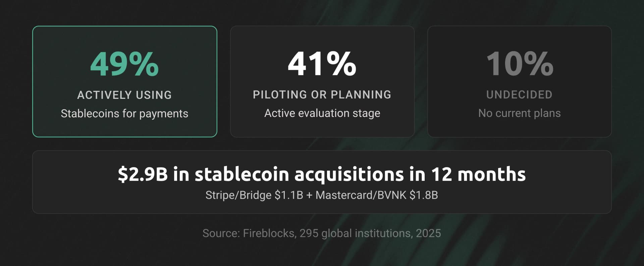Click the 'Stablecoins for payments' text
644x266 pixels.
click(124, 114)
